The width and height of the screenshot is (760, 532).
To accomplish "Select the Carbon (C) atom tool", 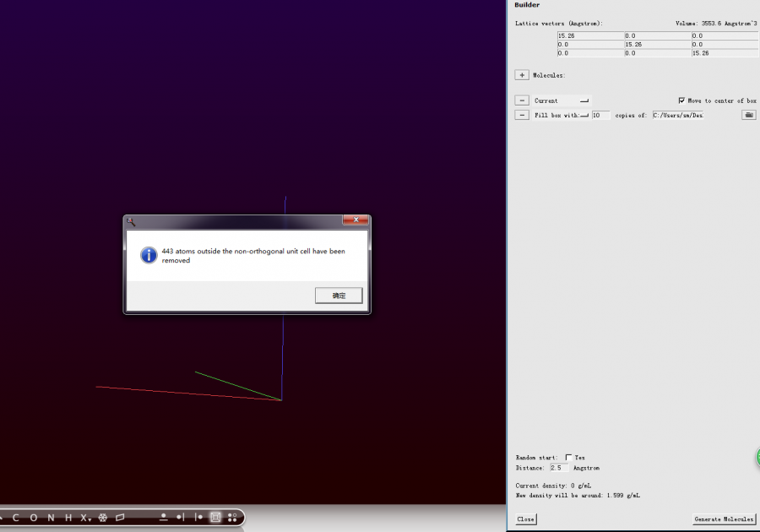I will (15, 518).
